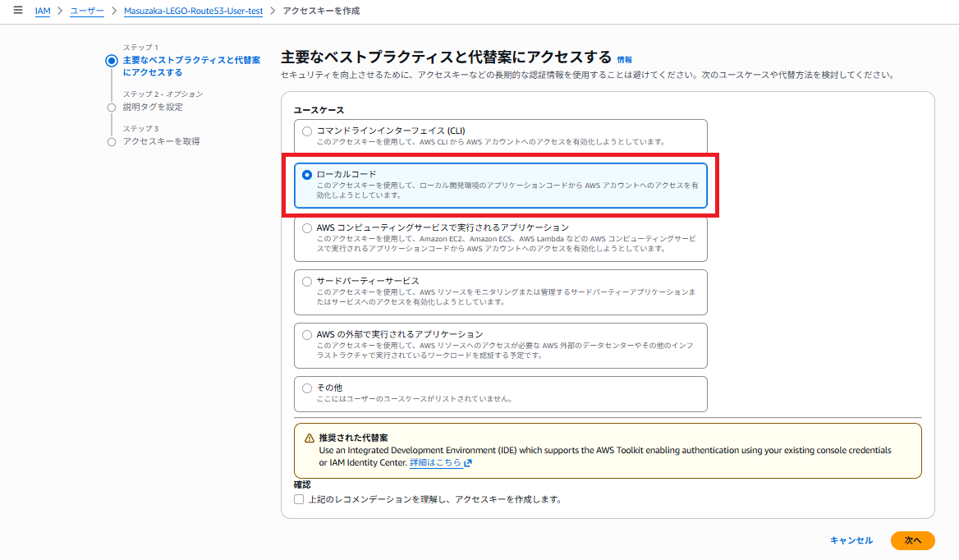The image size is (959, 560).
Task: Select the ローカルコード use case
Action: [x=309, y=174]
